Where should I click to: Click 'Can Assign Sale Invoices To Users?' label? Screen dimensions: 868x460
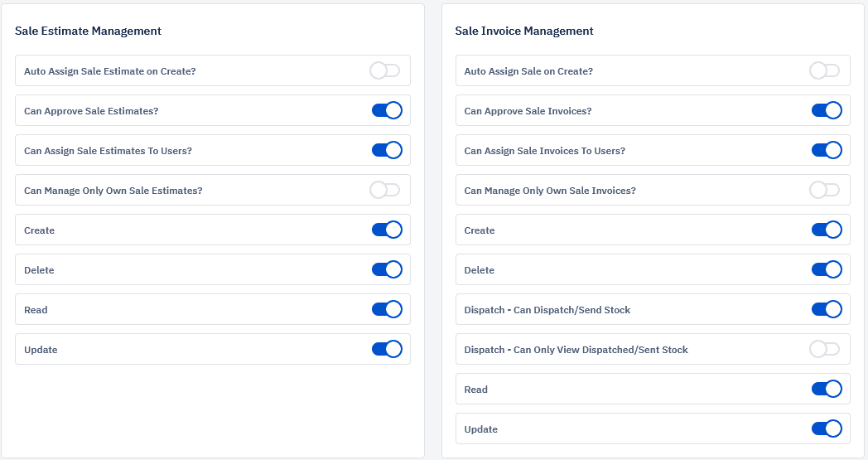(x=545, y=151)
